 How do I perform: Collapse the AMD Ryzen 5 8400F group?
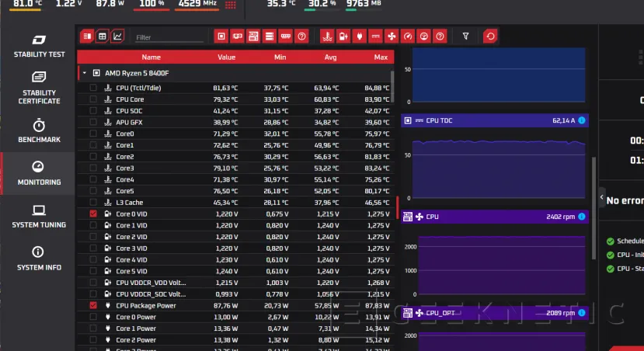85,73
